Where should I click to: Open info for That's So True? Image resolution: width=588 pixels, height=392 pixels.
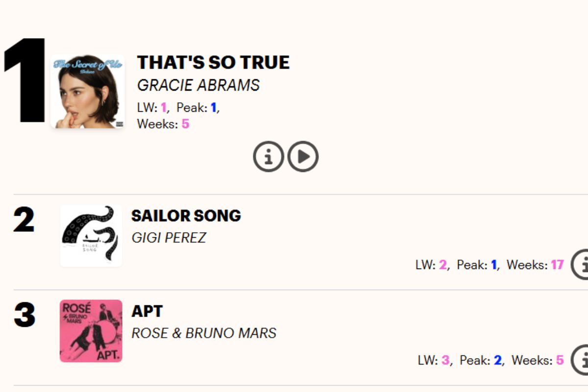(268, 156)
